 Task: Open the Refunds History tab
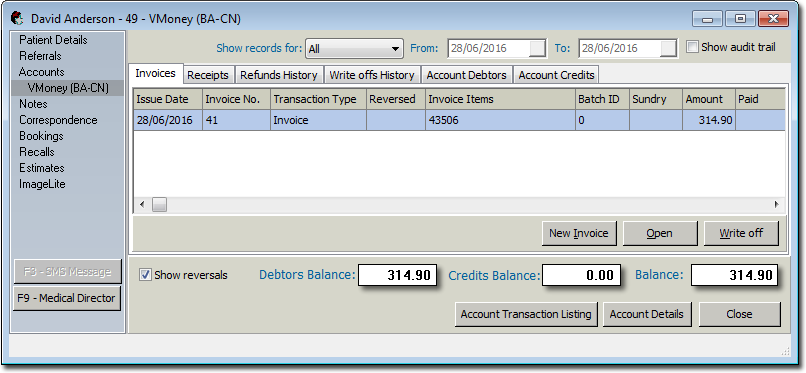pos(279,75)
